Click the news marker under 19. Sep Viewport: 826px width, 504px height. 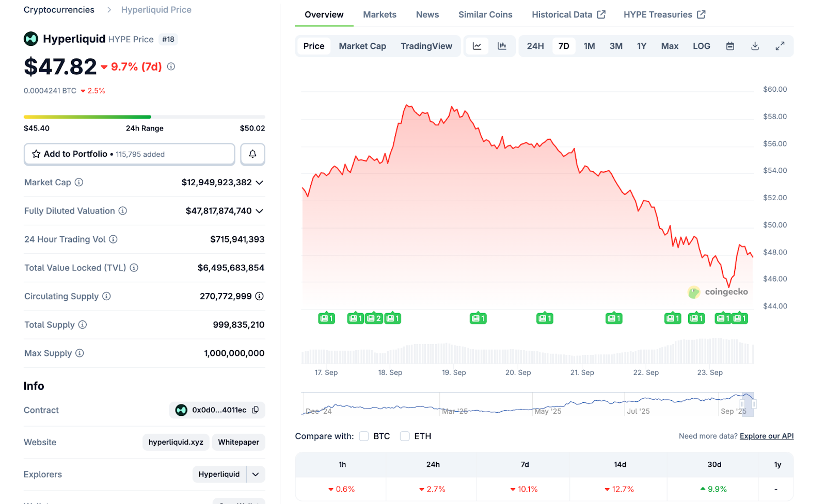click(x=478, y=319)
